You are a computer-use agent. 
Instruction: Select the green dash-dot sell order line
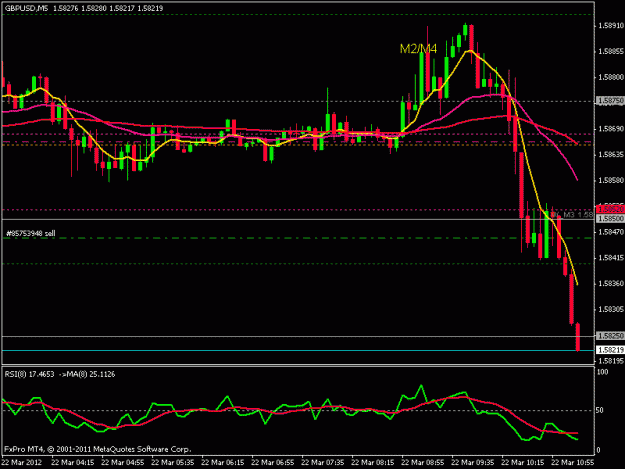(x=298, y=238)
